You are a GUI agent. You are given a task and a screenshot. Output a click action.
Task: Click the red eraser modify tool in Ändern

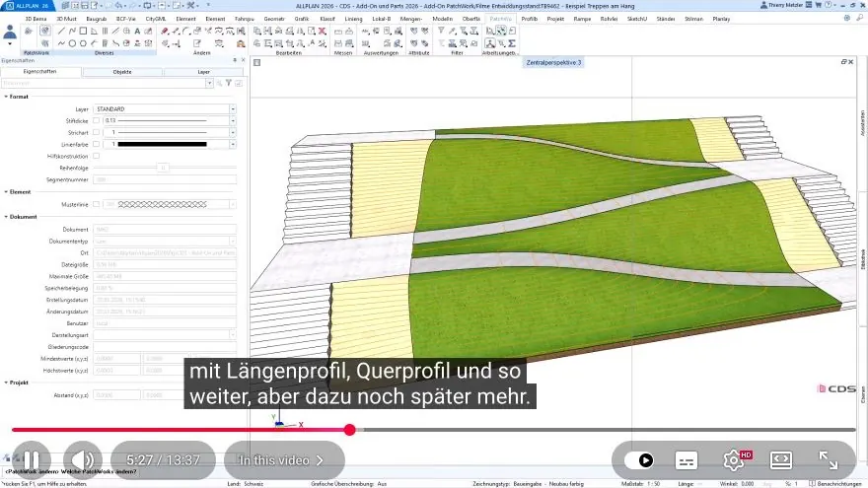(165, 31)
